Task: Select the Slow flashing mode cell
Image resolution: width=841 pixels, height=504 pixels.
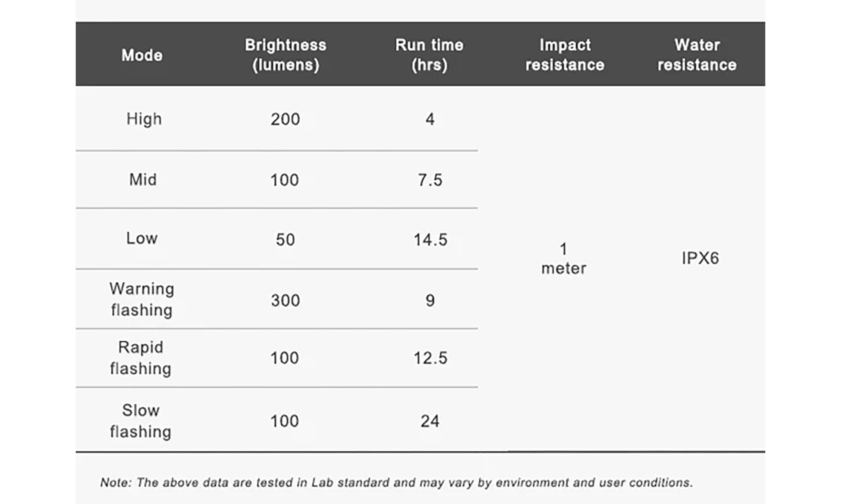Action: pos(140,421)
